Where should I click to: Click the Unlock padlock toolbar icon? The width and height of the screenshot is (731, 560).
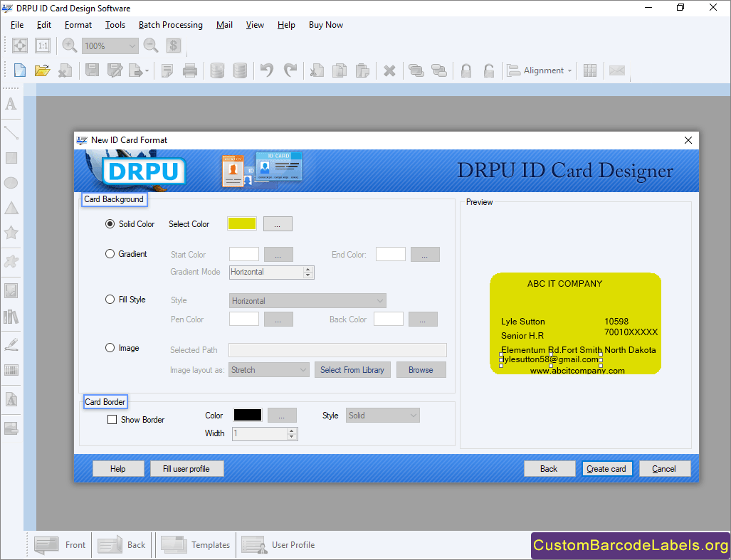tap(488, 70)
